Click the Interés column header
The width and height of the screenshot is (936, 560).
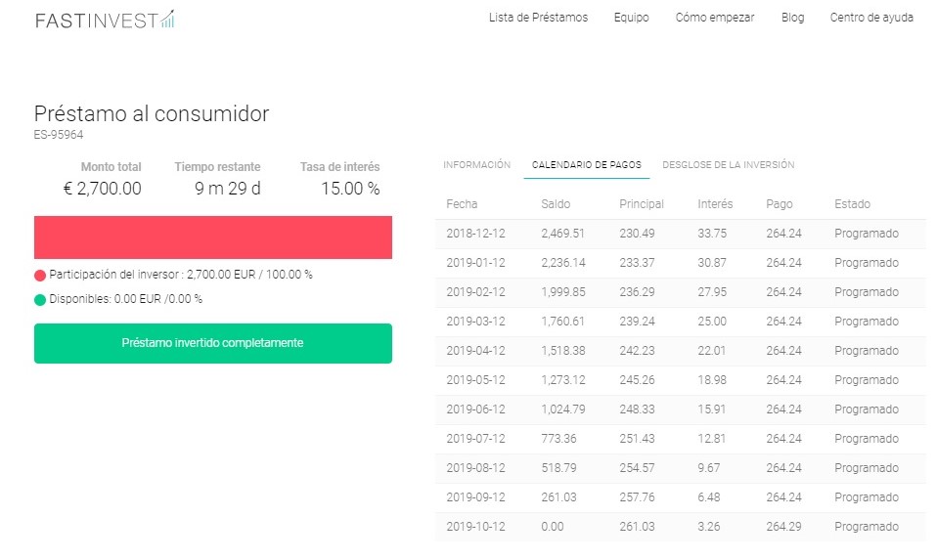[715, 204]
